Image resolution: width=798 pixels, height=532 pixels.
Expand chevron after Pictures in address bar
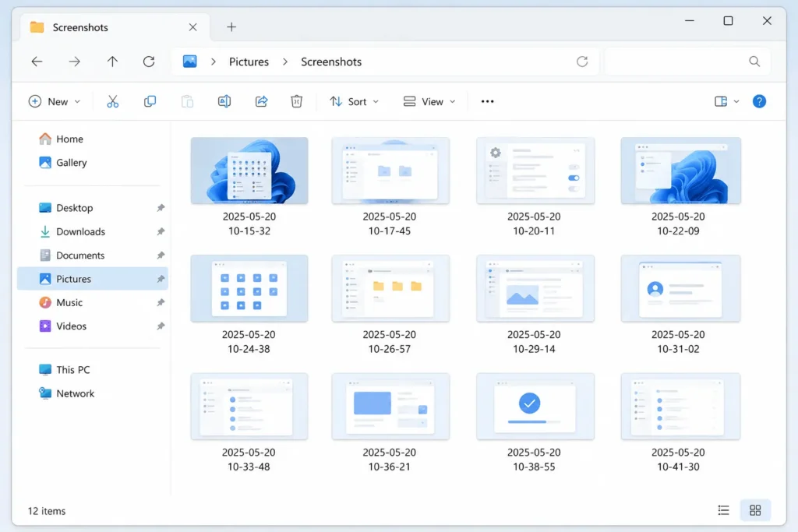click(285, 62)
